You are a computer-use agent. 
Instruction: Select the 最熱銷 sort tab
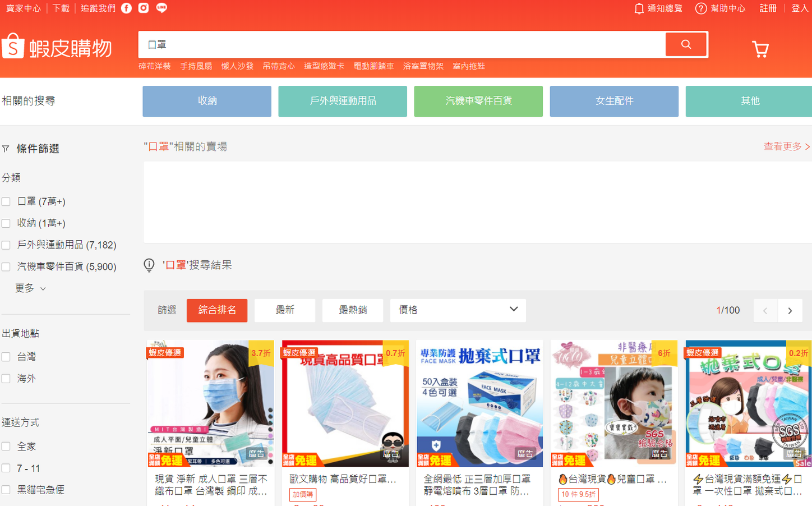(353, 310)
